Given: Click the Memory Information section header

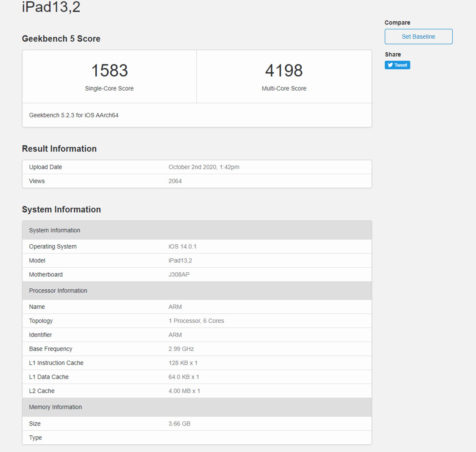Looking at the screenshot, I should coord(55,407).
